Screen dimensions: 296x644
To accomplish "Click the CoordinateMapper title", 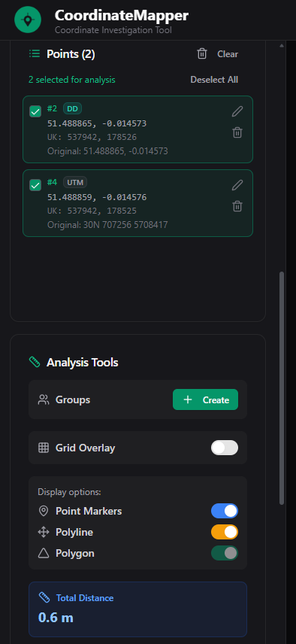I will click(x=122, y=16).
